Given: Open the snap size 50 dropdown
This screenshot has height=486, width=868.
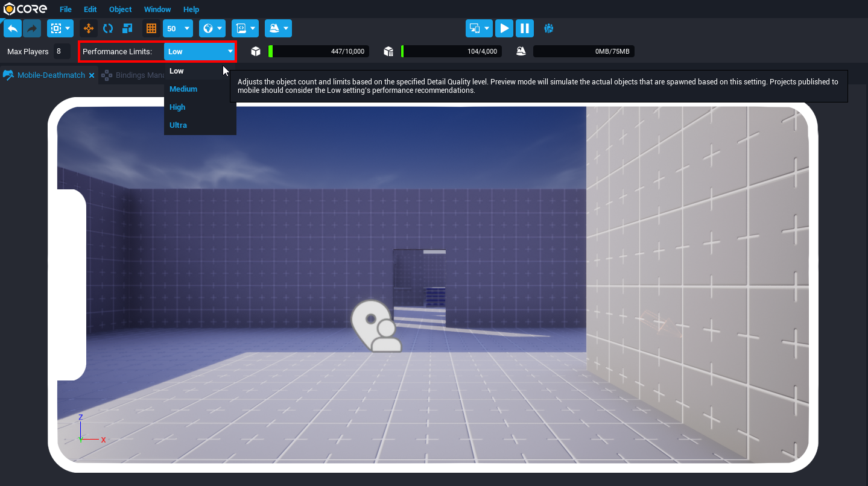Looking at the screenshot, I should pyautogui.click(x=179, y=28).
